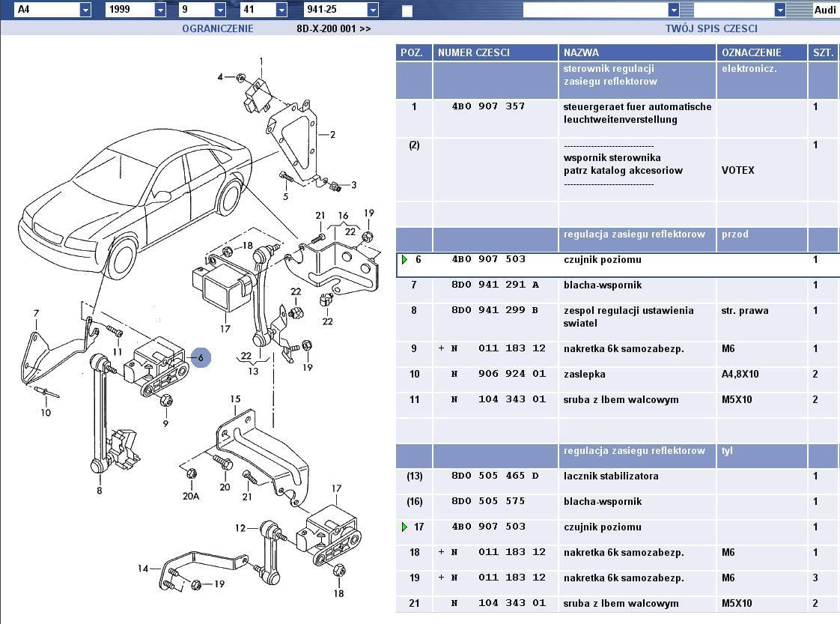Open the TWÓJ SPIS CZESCI list
This screenshot has height=624, width=840.
click(x=711, y=28)
